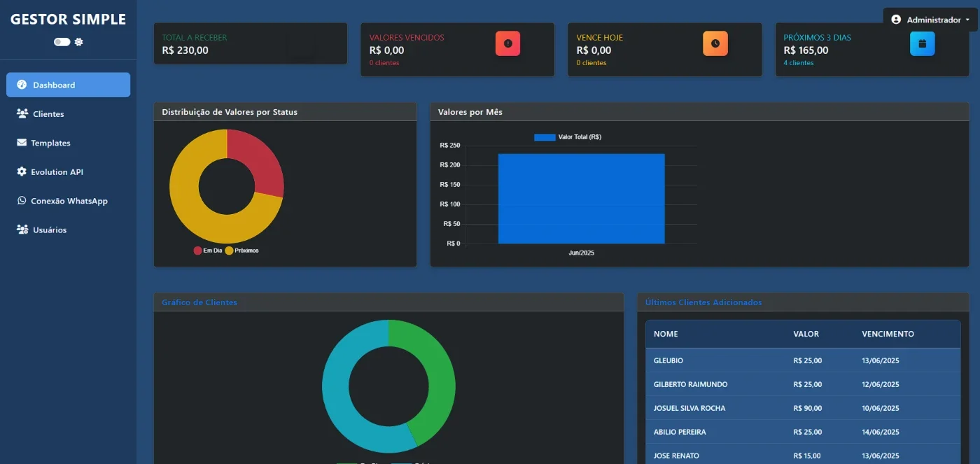The width and height of the screenshot is (980, 464).
Task: Click the R$ 25,00 value in Gleubio row
Action: [807, 360]
